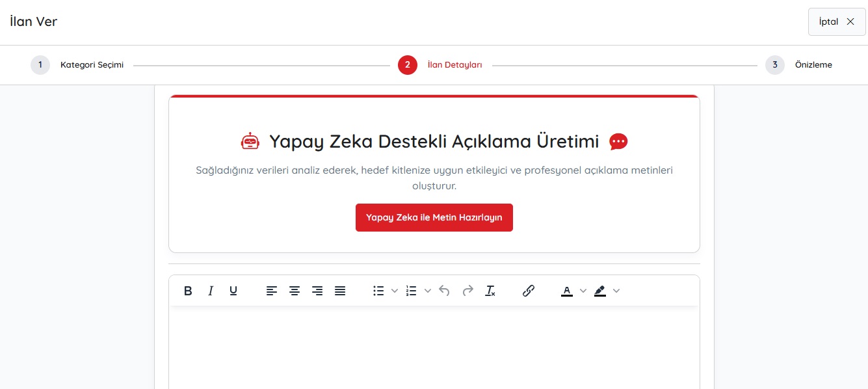Viewport: 868px width, 389px height.
Task: Apply italic formatting
Action: 211,291
